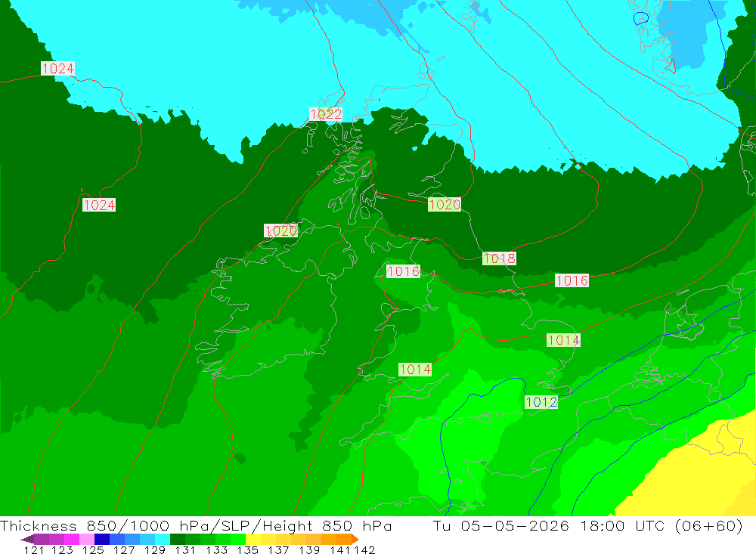The width and height of the screenshot is (756, 554).
Task: Click the 1016 label right of 1018
Action: (572, 280)
